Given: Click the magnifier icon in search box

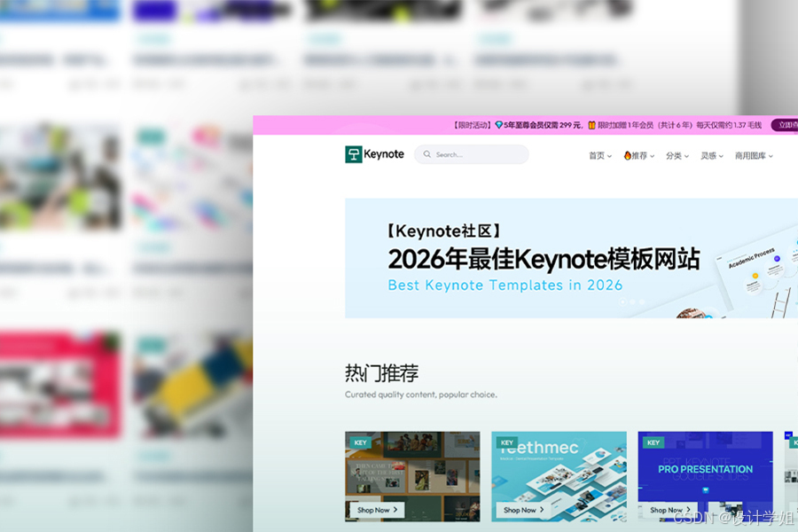Looking at the screenshot, I should click(x=427, y=154).
